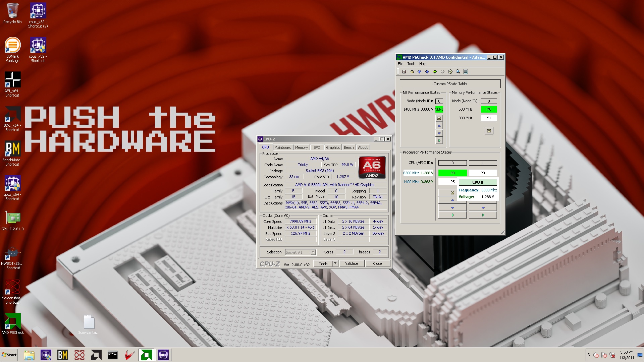Click the magnifier icon in PSCheck toolbar
The image size is (644, 362).
pos(458,72)
